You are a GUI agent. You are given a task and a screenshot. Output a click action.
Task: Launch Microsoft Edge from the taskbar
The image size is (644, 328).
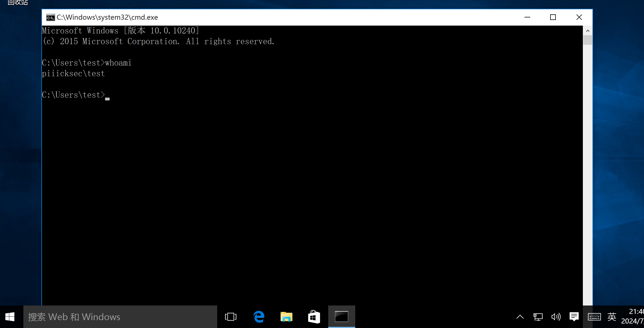259,317
